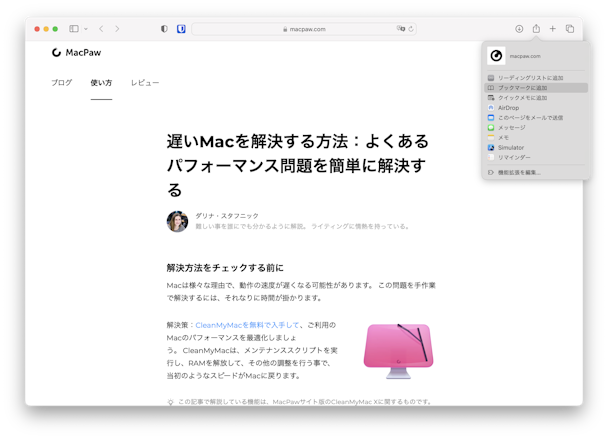Go back with the back arrow

click(x=101, y=29)
